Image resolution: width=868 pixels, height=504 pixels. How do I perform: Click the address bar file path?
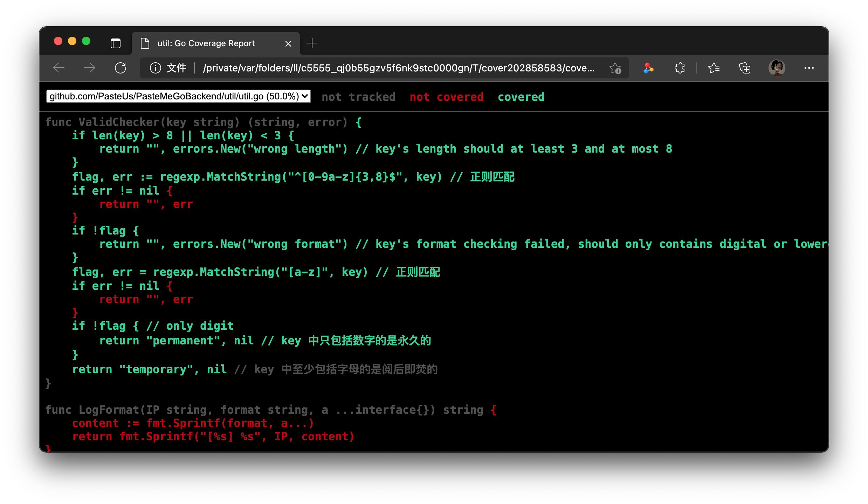tap(398, 68)
